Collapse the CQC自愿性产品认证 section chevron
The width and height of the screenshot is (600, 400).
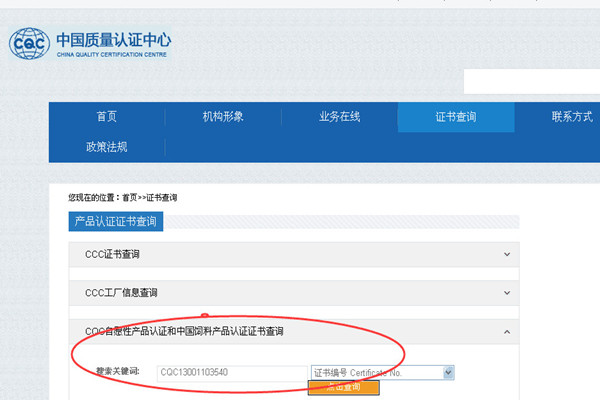coord(507,332)
